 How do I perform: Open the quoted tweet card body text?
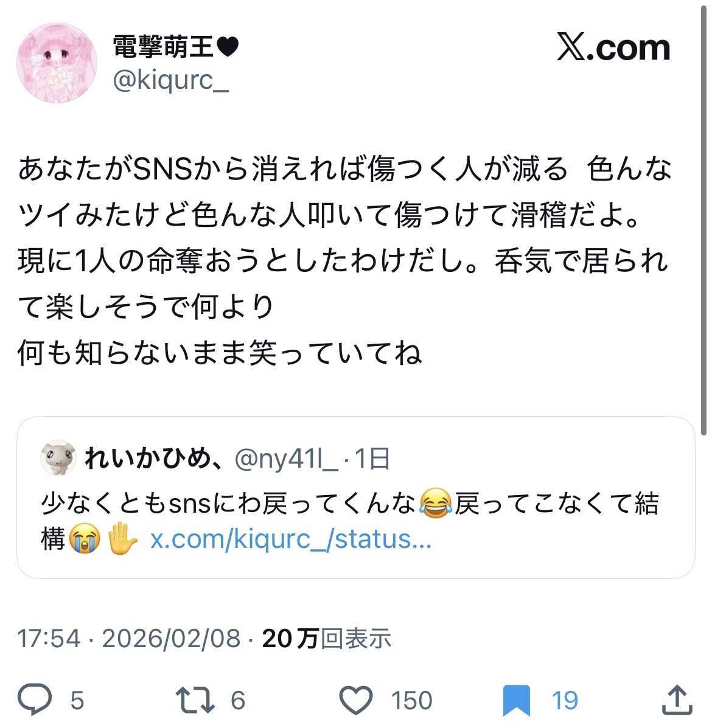pos(350,521)
